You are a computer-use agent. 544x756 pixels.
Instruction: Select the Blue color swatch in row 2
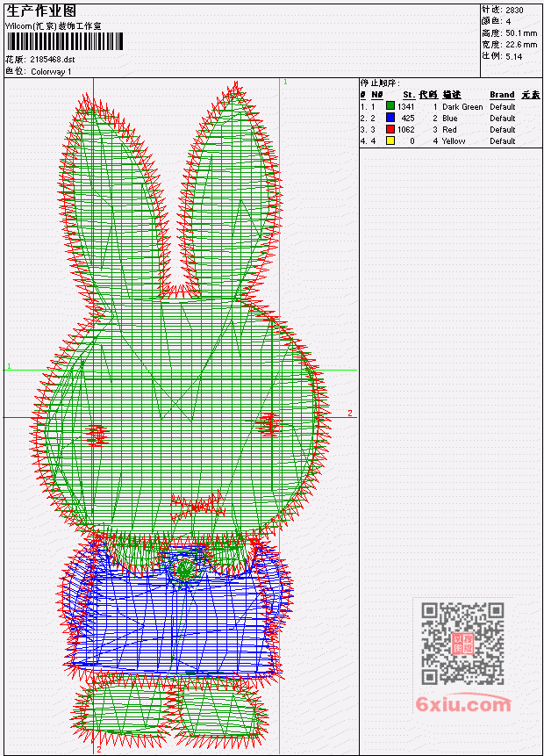390,118
